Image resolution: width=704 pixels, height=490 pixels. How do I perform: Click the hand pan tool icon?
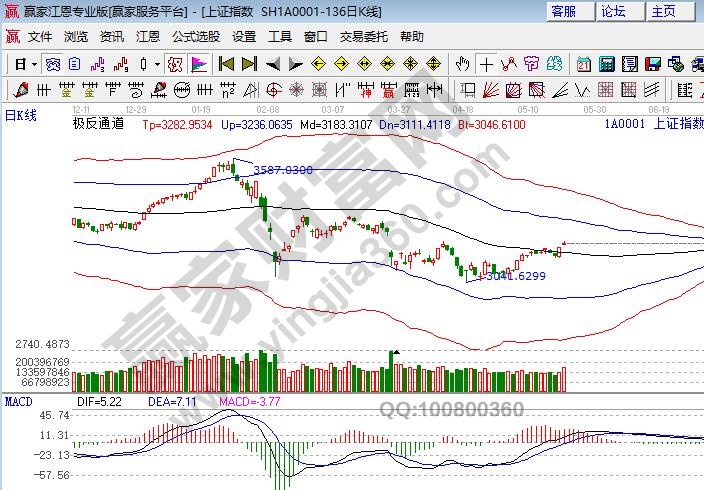click(462, 64)
